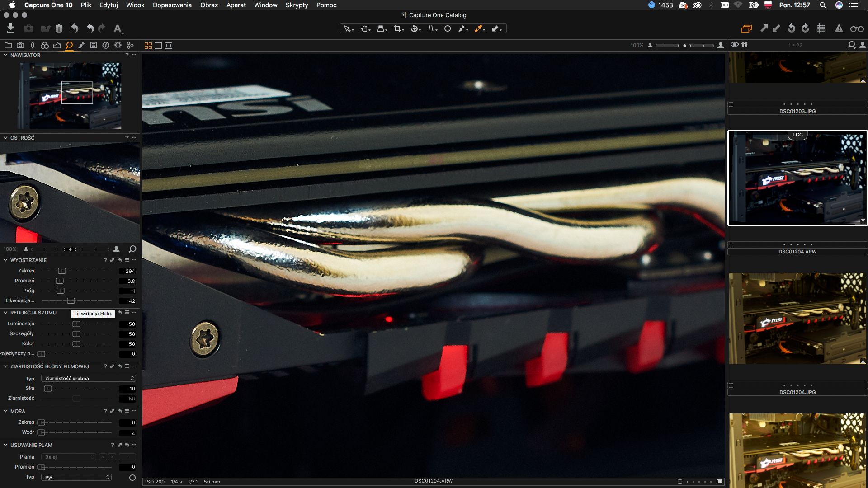Viewport: 868px width, 488px height.
Task: Select the Keystone tool
Action: click(x=431, y=28)
